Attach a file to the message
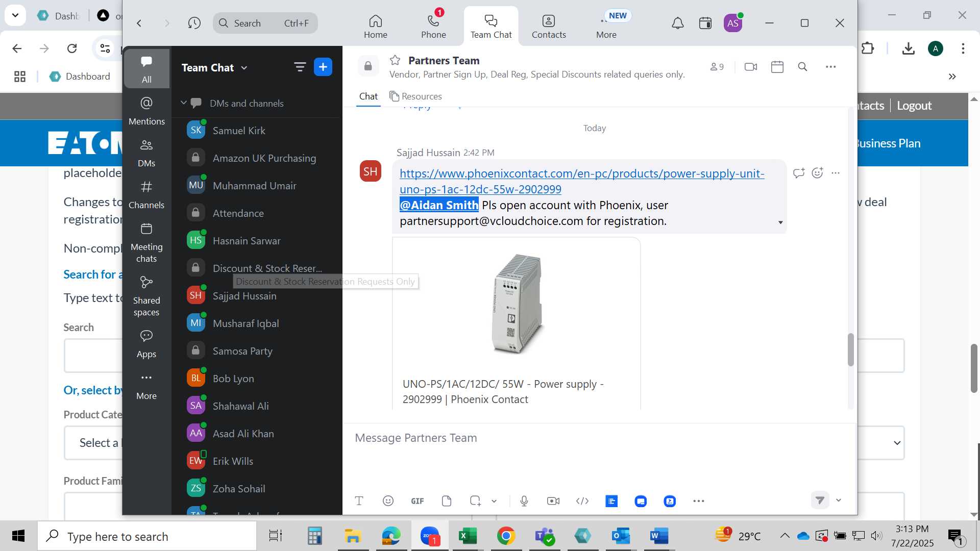Viewport: 980px width, 551px height. pyautogui.click(x=447, y=501)
